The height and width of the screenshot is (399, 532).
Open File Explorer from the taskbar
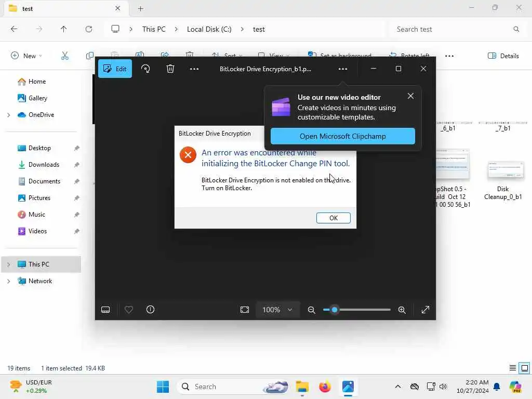coord(302,387)
